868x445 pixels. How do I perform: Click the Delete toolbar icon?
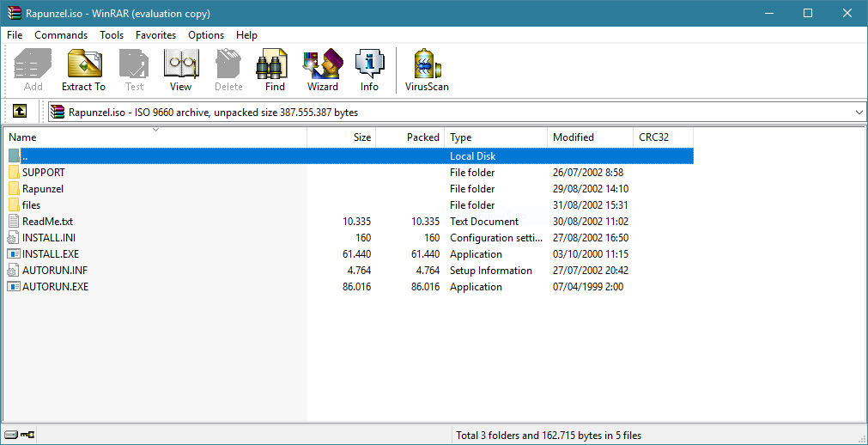228,70
